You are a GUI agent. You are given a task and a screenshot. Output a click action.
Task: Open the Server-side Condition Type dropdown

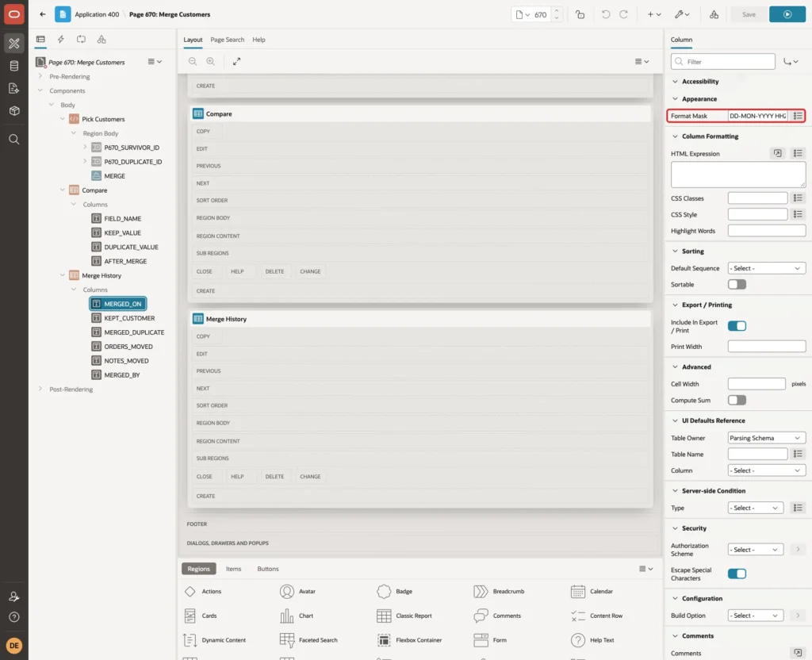click(755, 508)
